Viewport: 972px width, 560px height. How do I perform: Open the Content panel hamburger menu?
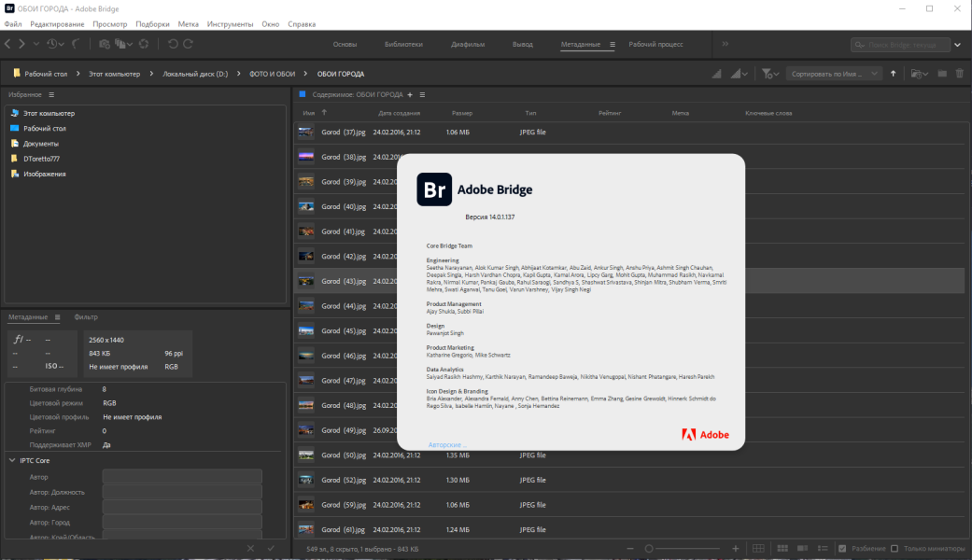point(422,95)
